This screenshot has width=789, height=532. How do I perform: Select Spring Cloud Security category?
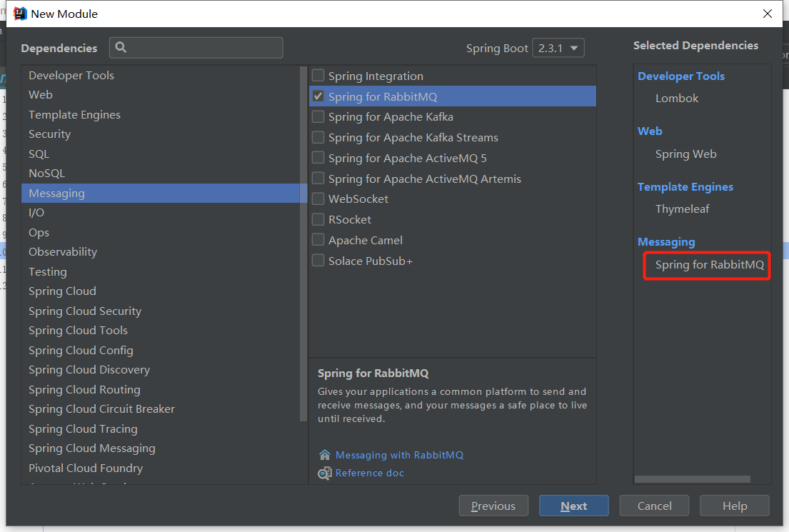161,311
